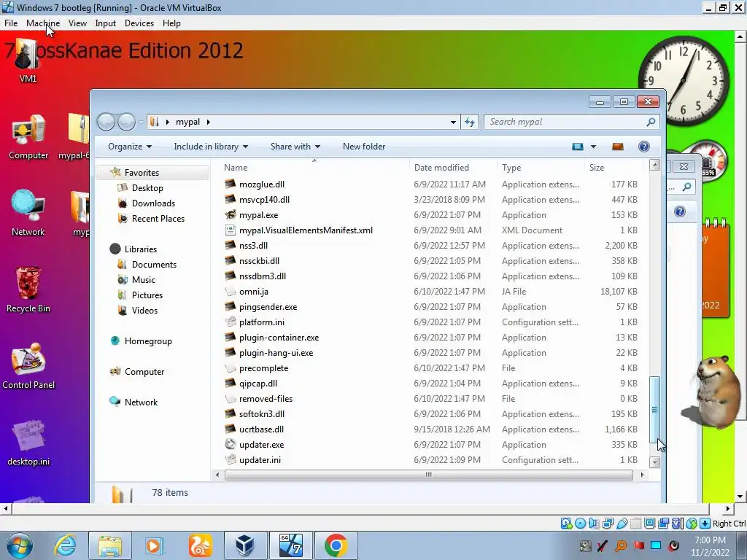This screenshot has width=747, height=560.
Task: Click the Organize dropdown
Action: click(x=130, y=146)
